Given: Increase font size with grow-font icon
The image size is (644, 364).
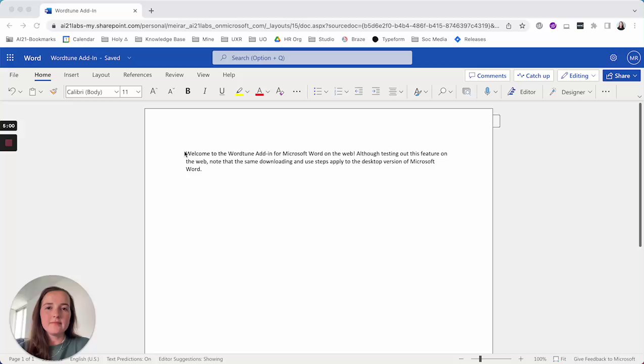Looking at the screenshot, I should tap(154, 92).
